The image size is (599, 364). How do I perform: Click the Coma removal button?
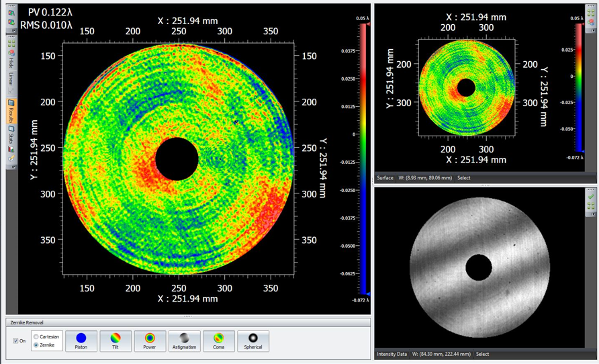[x=218, y=341]
